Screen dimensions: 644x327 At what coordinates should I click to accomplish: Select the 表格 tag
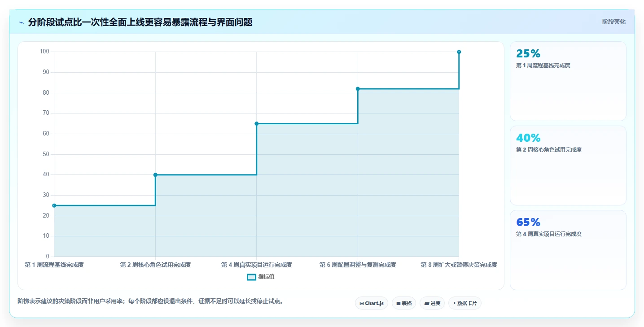point(404,303)
